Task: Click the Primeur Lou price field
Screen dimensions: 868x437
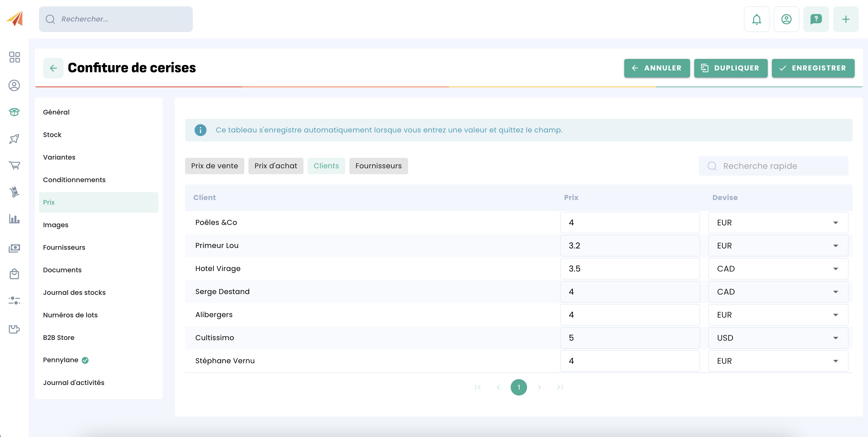Action: point(629,245)
